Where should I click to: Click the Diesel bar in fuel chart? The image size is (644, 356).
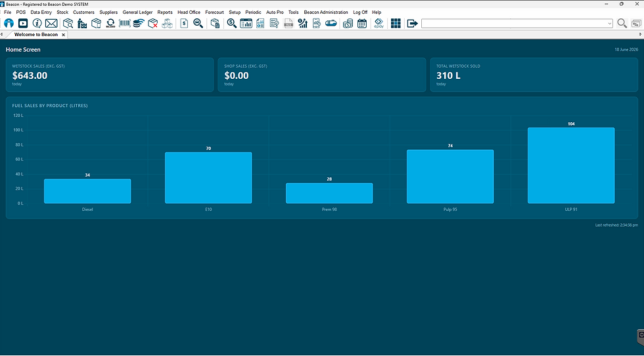click(x=87, y=191)
